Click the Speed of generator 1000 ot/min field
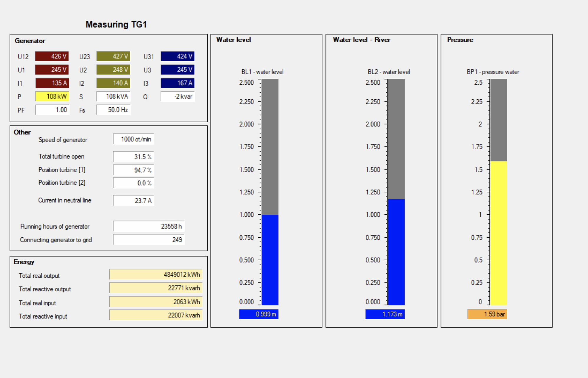588x378 pixels. (133, 139)
